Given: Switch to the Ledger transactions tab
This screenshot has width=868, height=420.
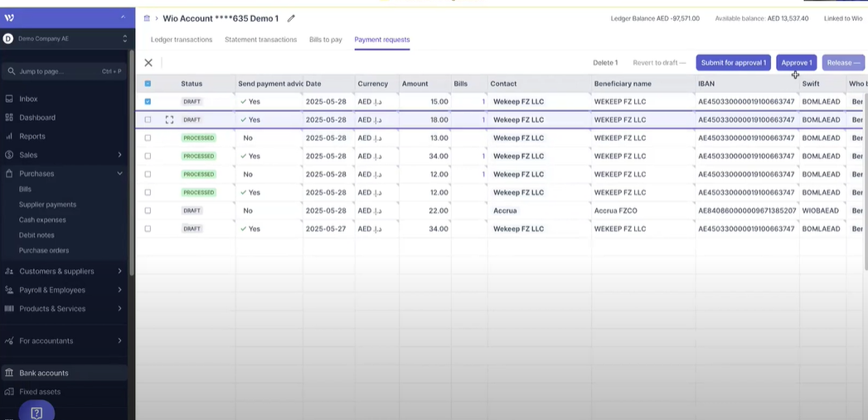Looking at the screenshot, I should pos(181,40).
